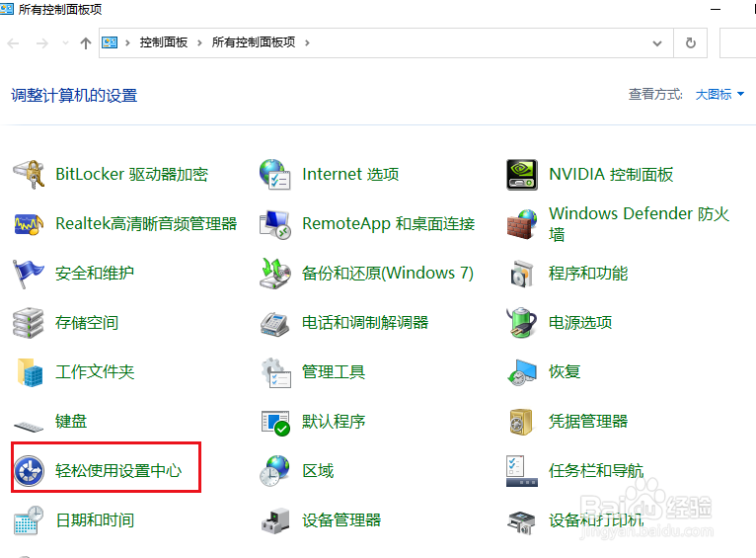Open the 轻松使用设置中心 text link

tap(118, 471)
